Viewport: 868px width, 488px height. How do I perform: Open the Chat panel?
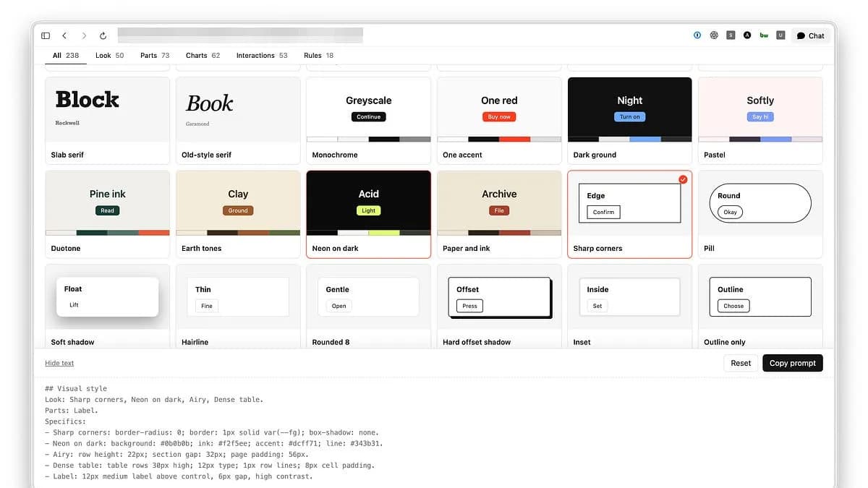click(x=810, y=35)
